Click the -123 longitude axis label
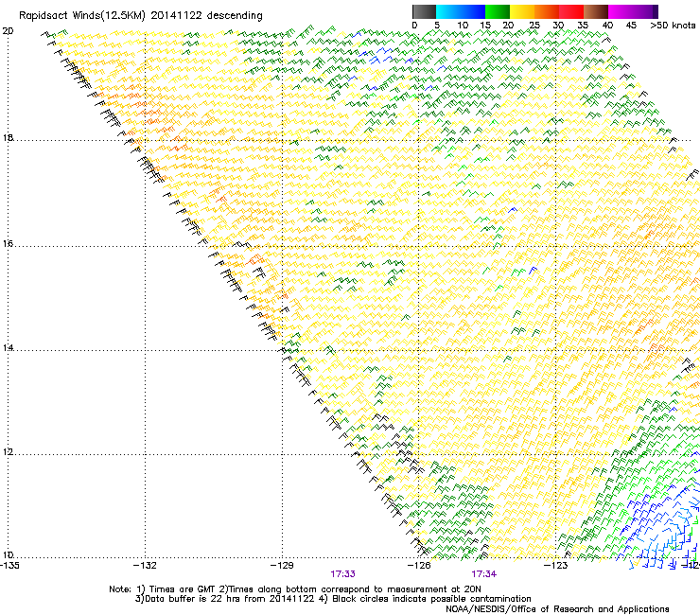 click(x=556, y=566)
